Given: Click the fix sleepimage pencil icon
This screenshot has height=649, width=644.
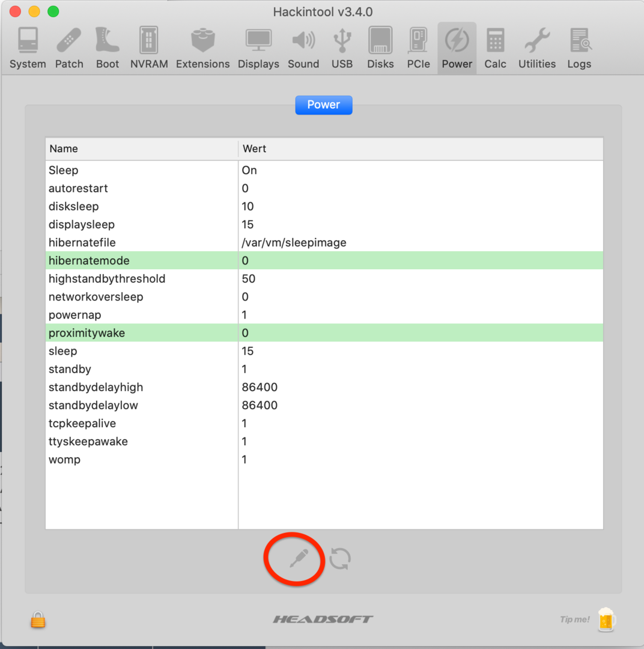Looking at the screenshot, I should tap(299, 558).
